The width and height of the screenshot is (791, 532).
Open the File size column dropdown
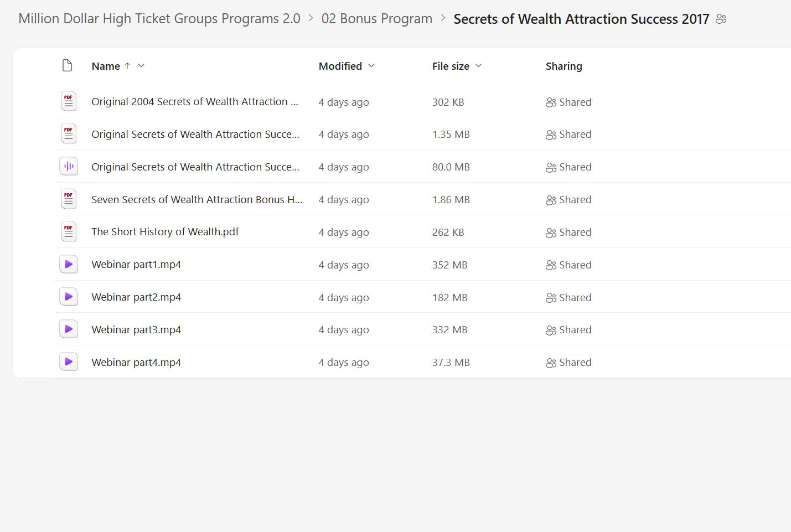(x=478, y=66)
